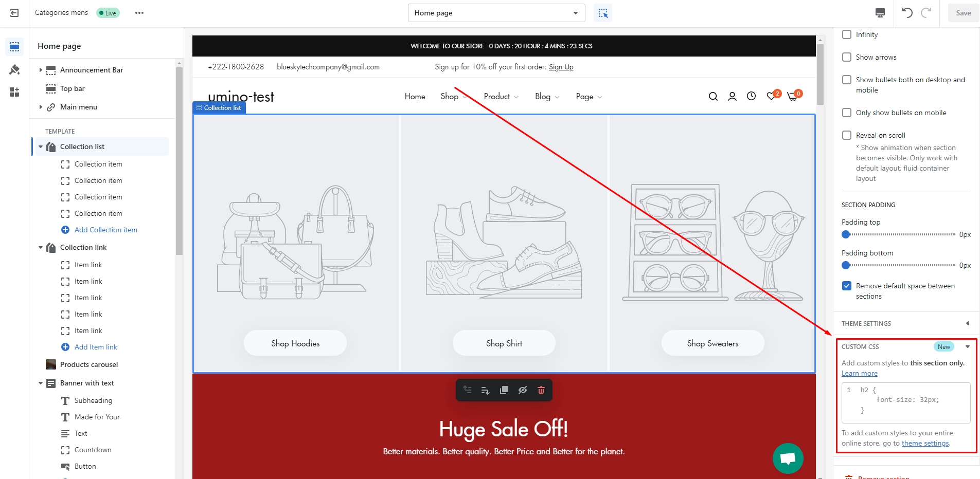Enable the Infinity checkbox

847,34
